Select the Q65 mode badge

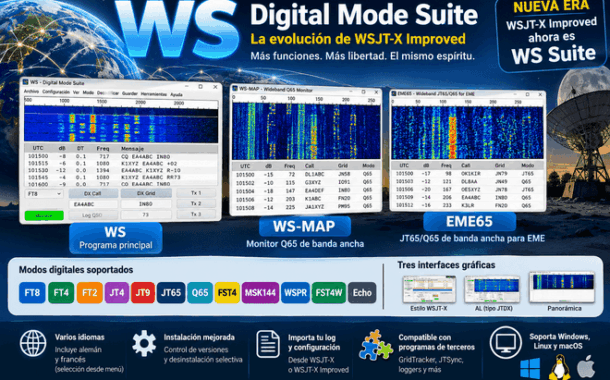tap(200, 292)
